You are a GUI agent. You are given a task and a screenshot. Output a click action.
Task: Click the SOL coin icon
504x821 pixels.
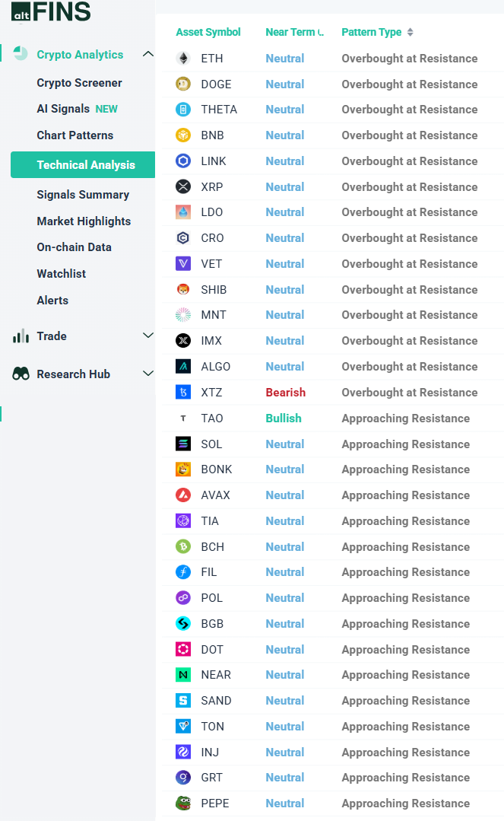pyautogui.click(x=183, y=444)
